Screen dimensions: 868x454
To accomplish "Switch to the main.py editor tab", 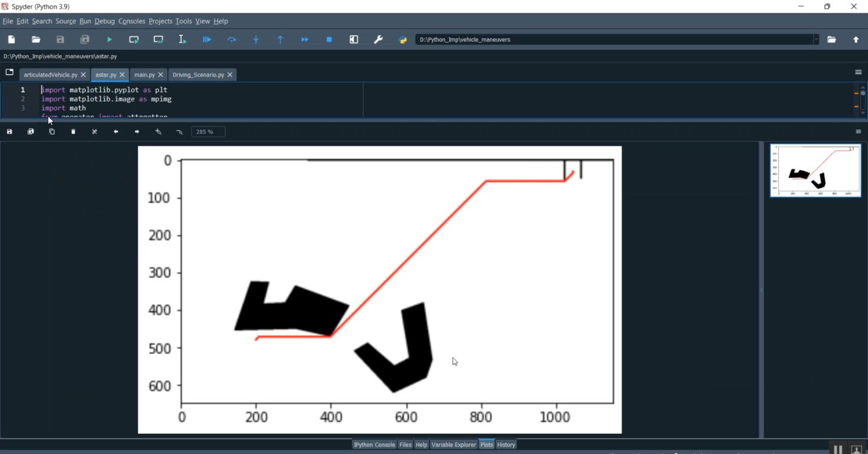I will pyautogui.click(x=144, y=75).
